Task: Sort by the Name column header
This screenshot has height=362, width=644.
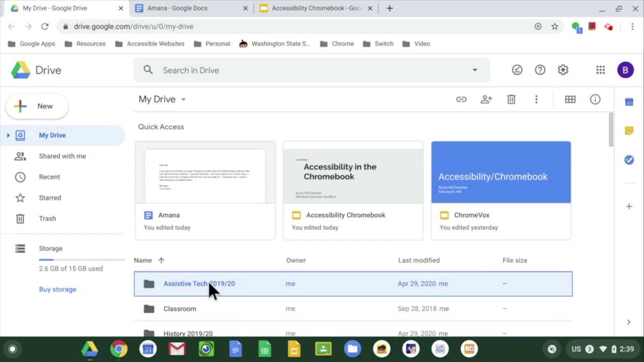Action: pyautogui.click(x=143, y=260)
